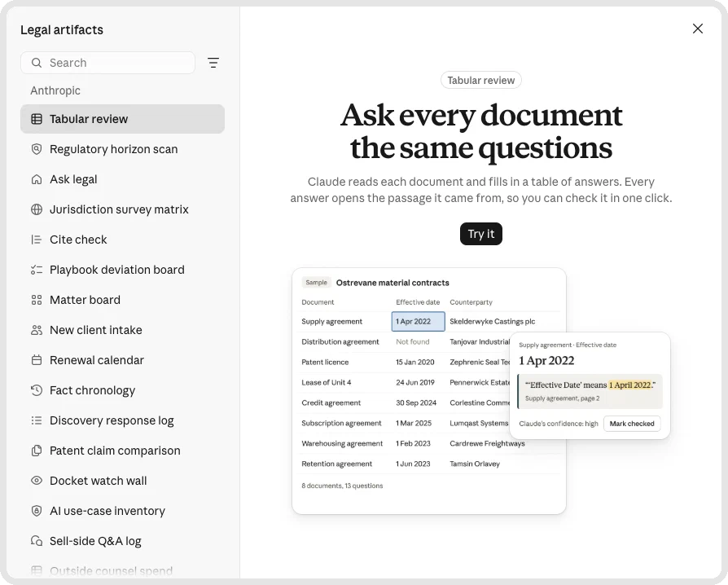The image size is (728, 585).
Task: Click Mark checked in the citation popup
Action: (x=632, y=424)
